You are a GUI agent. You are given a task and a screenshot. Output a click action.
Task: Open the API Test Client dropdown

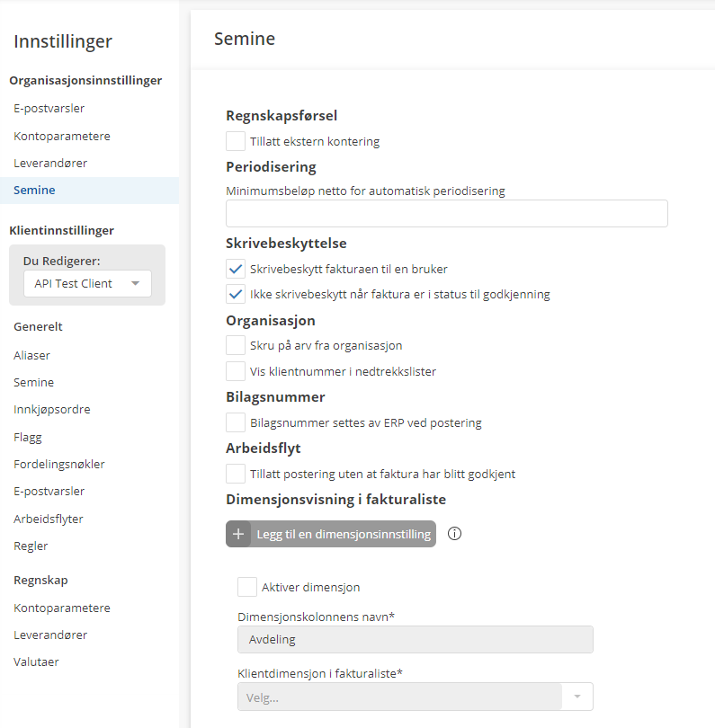pos(87,284)
